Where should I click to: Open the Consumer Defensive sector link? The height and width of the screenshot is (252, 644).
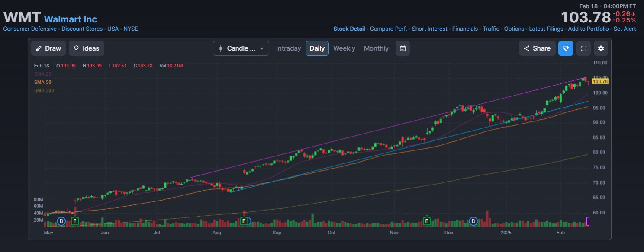click(30, 29)
